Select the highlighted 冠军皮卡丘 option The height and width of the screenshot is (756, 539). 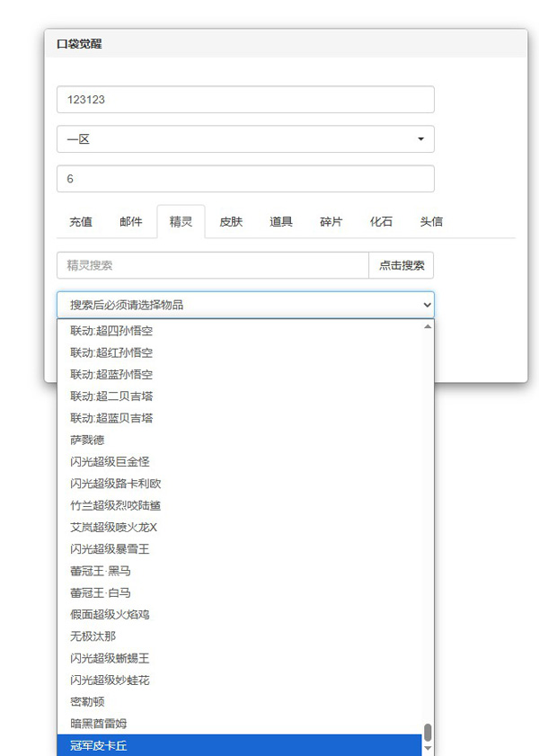[239, 745]
